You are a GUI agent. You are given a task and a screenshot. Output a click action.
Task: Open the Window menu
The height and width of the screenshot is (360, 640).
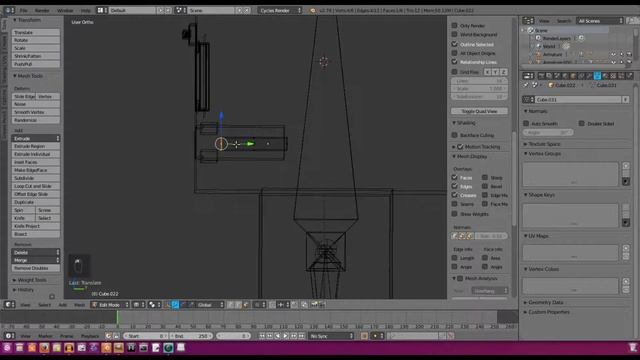pyautogui.click(x=65, y=10)
